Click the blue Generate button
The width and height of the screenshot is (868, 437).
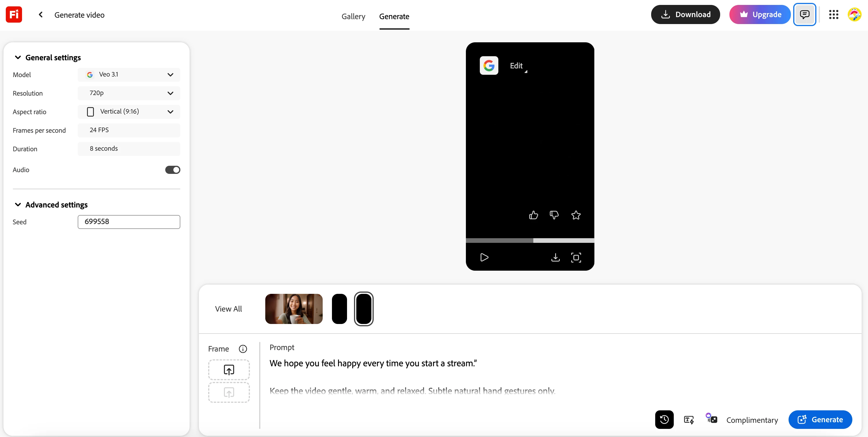click(820, 420)
